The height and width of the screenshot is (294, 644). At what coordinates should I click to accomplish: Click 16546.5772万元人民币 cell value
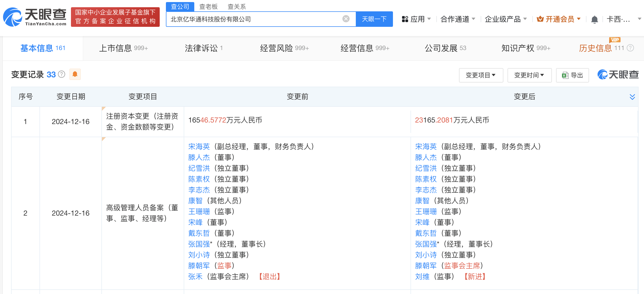tap(225, 120)
